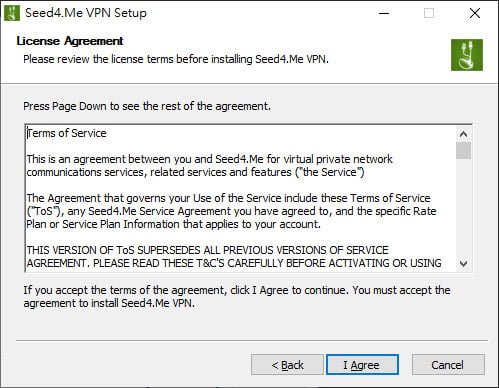
Task: Click the 'Seed4.Me VPN Setup' title text
Action: [x=86, y=13]
